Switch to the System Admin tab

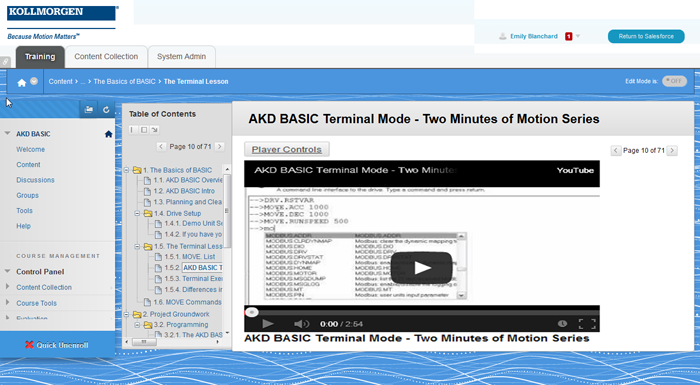point(181,57)
